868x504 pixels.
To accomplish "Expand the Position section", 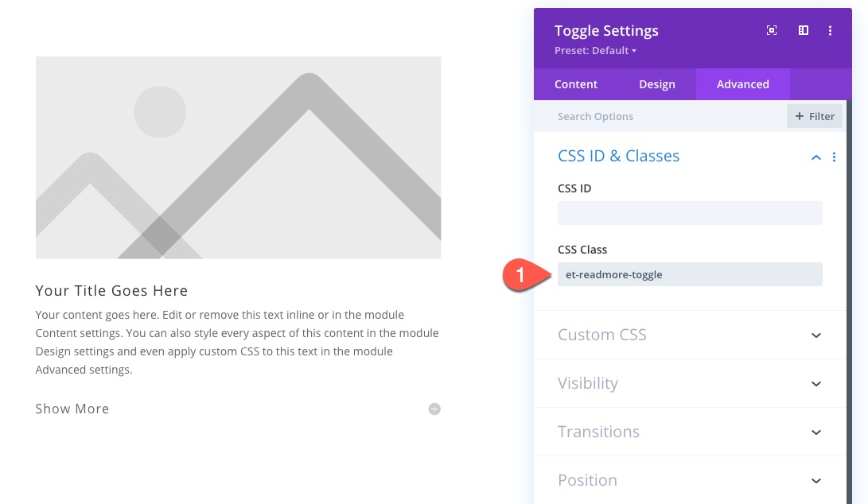I will 815,481.
